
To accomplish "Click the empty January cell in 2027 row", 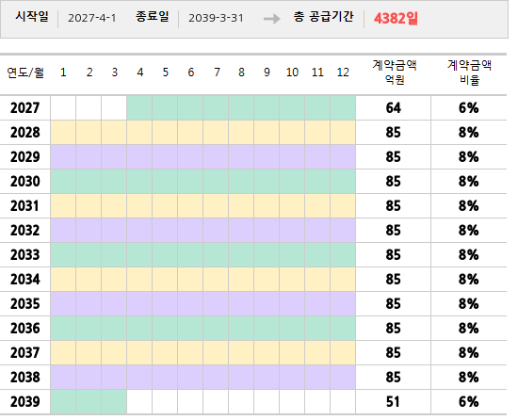I will 63,108.
